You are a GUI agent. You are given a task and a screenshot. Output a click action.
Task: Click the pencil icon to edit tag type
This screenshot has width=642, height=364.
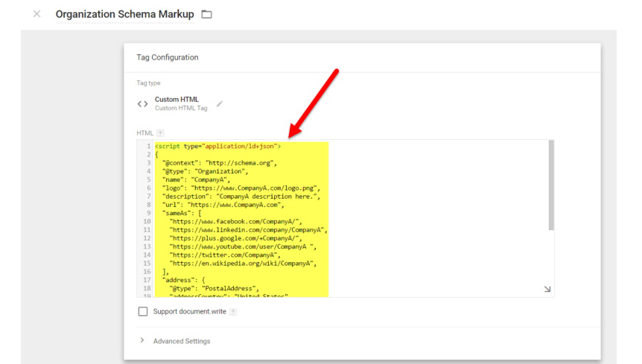tap(220, 104)
